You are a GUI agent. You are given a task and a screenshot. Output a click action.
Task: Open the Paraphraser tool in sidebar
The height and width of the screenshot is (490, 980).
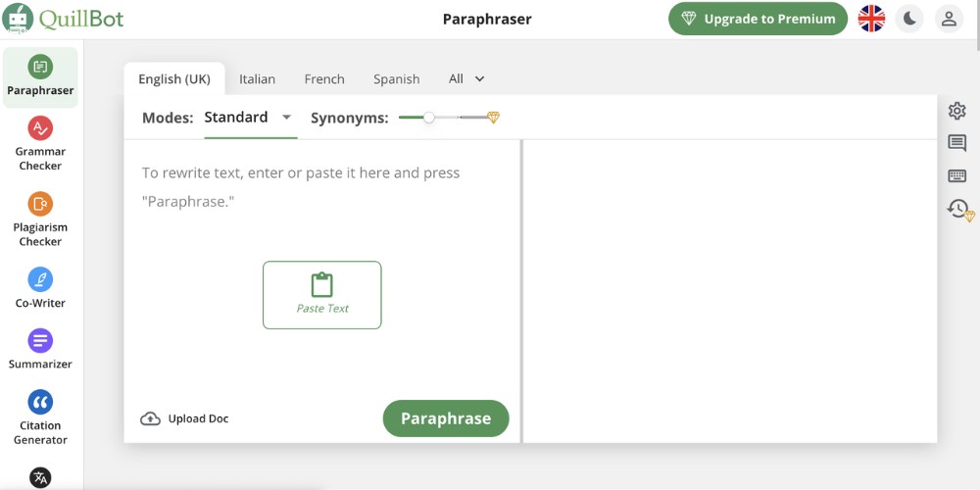[40, 76]
